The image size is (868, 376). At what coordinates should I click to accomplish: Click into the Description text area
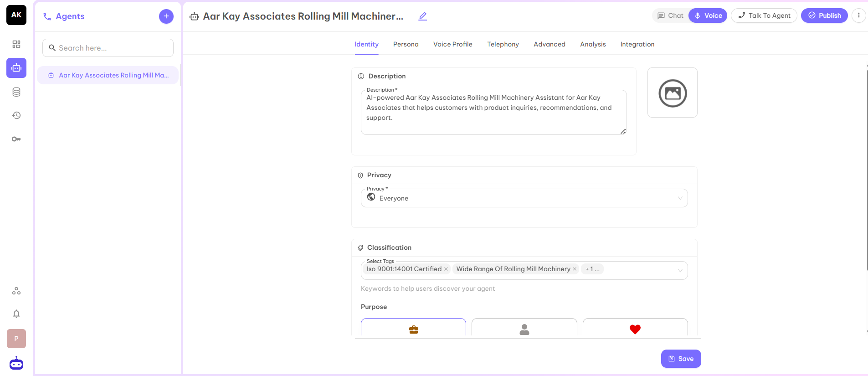[494, 113]
